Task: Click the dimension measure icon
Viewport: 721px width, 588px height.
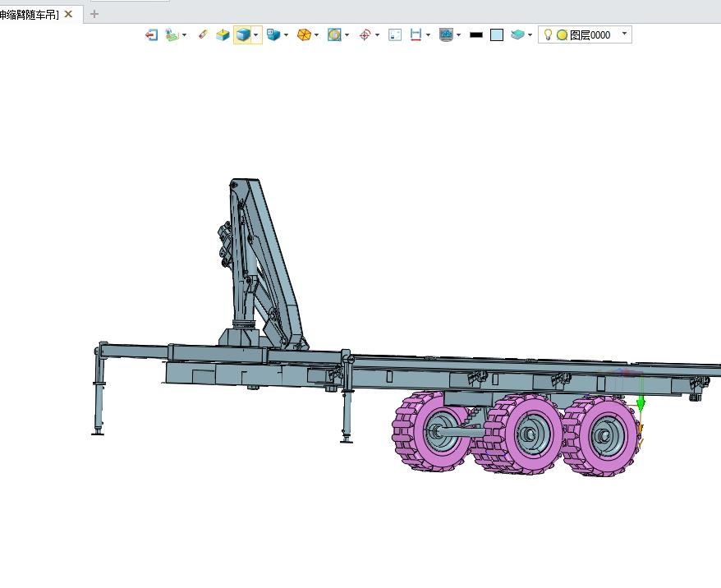Action: 416,35
